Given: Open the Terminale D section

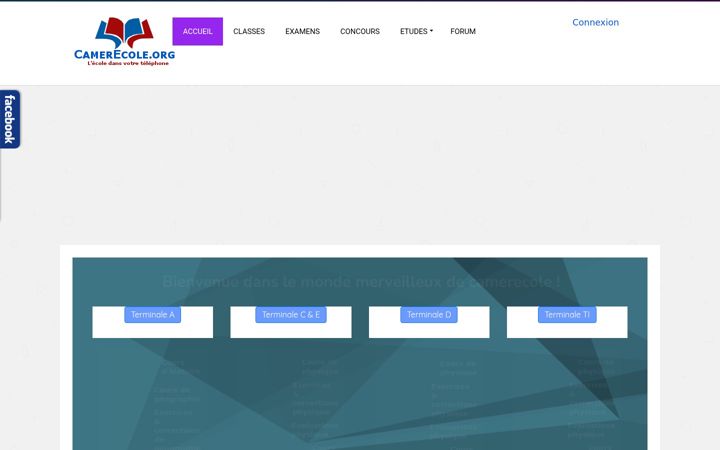Looking at the screenshot, I should pyautogui.click(x=429, y=315).
